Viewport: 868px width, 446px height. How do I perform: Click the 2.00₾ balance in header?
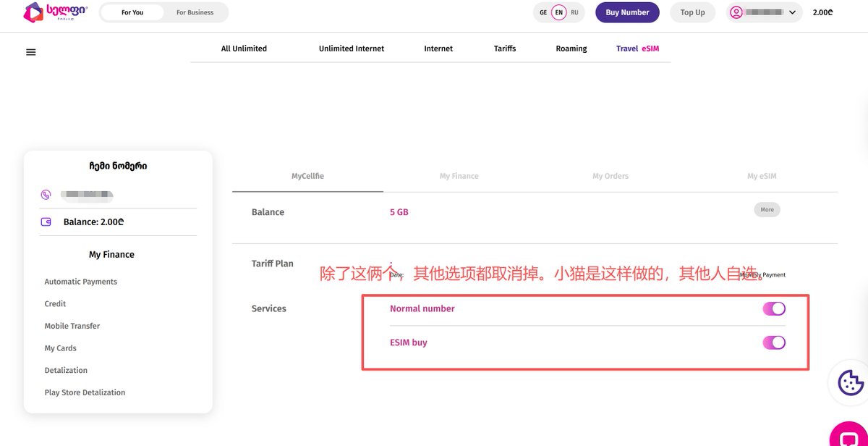(823, 12)
